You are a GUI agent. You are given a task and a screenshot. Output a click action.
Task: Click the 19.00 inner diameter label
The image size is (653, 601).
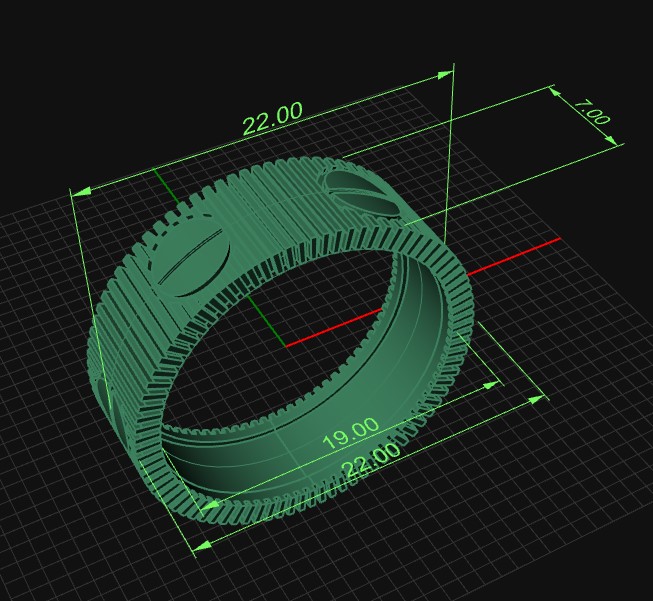click(x=349, y=432)
